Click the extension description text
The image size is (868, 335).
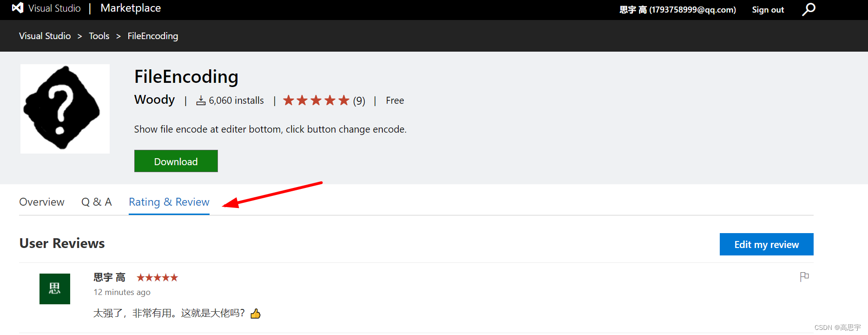(x=270, y=129)
